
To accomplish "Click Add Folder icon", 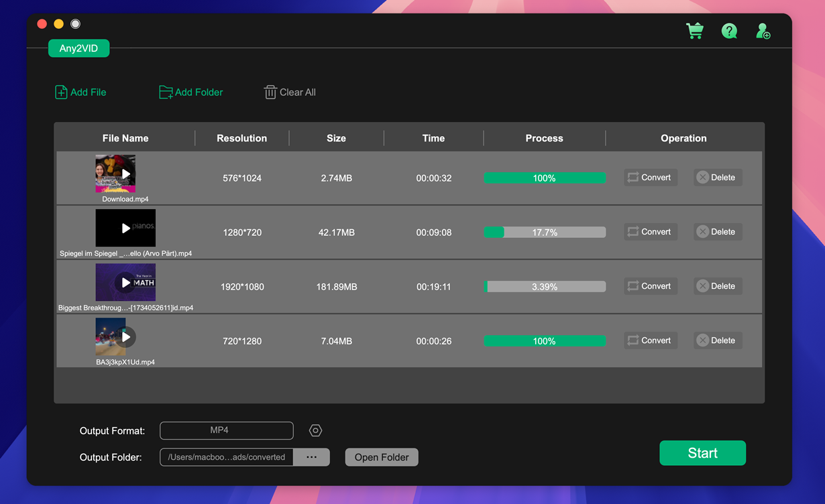I will [165, 92].
